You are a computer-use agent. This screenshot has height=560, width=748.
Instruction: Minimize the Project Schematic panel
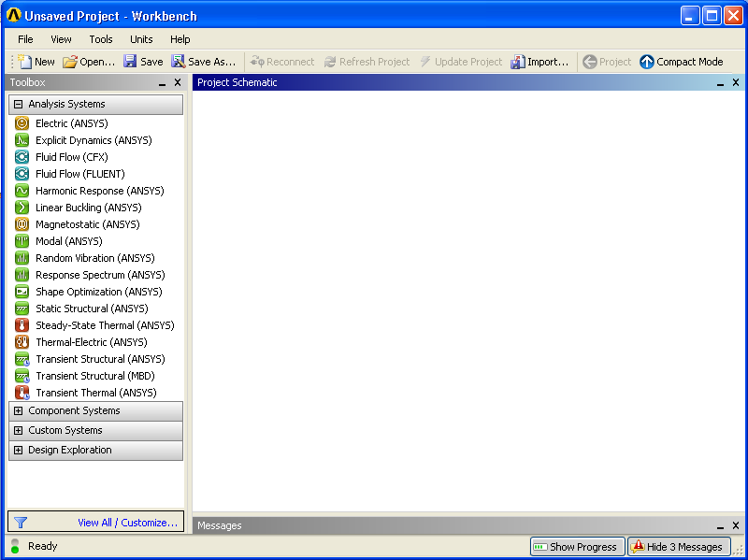720,83
